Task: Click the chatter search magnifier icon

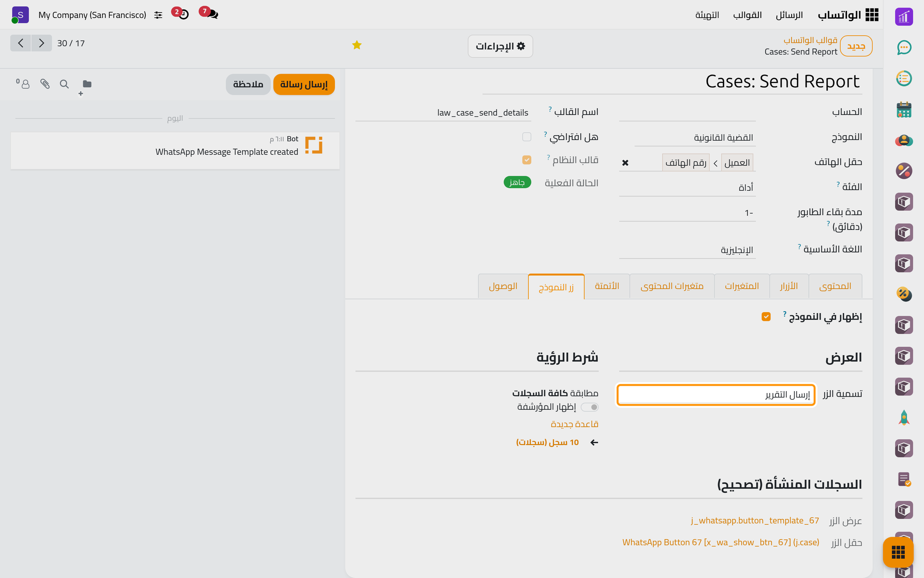Action: pos(64,84)
